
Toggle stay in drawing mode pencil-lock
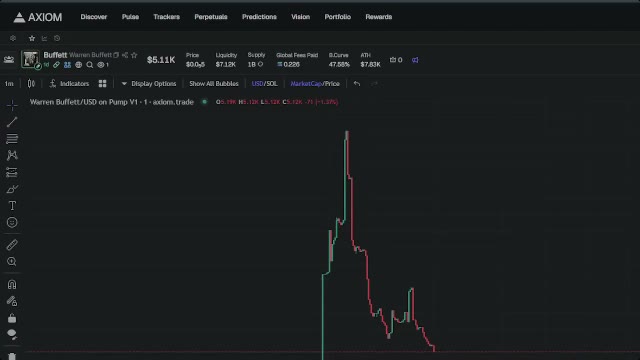pyautogui.click(x=12, y=301)
